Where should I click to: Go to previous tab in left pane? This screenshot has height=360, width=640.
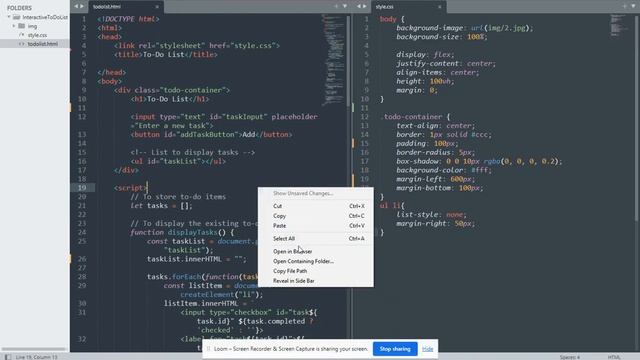coord(76,7)
